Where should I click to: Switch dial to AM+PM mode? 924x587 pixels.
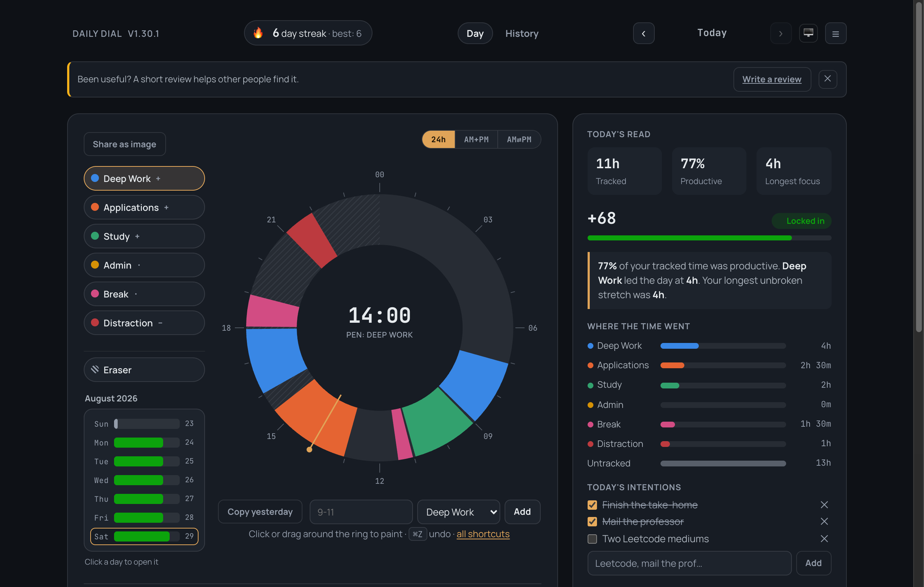476,139
